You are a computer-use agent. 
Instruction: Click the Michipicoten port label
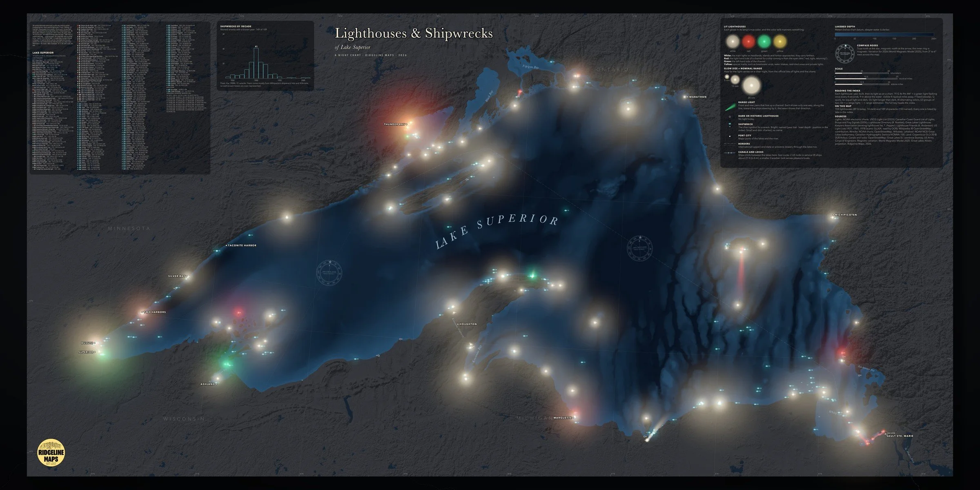[x=846, y=215]
